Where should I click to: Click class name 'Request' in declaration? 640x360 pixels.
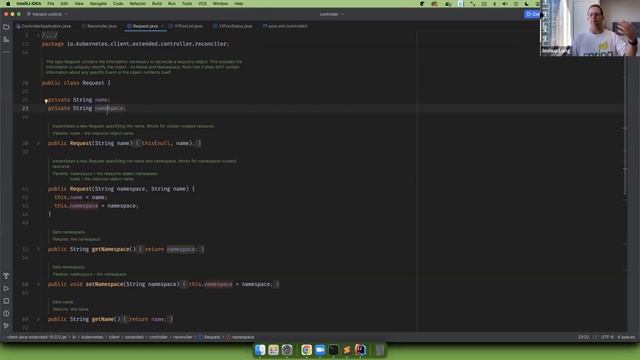point(93,83)
